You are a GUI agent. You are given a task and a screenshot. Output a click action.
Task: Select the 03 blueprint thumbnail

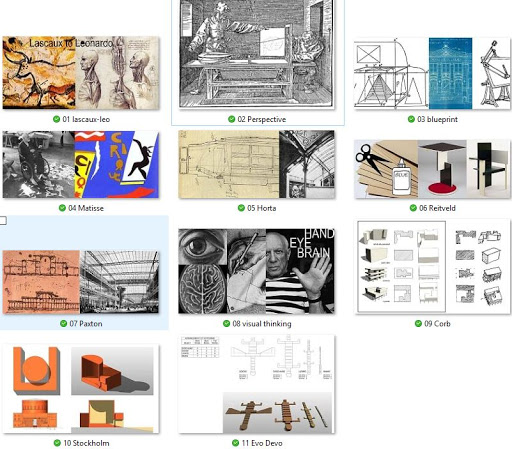pos(432,73)
